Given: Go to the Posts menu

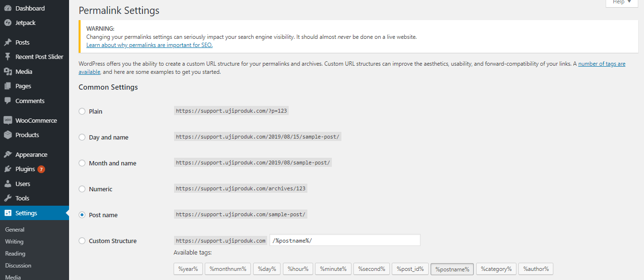Looking at the screenshot, I should point(35,42).
